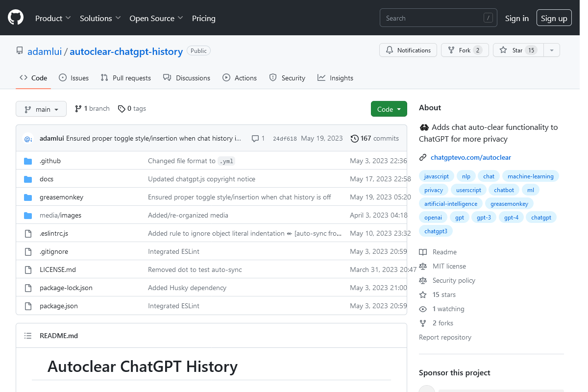Image resolution: width=588 pixels, height=392 pixels.
Task: Open the docs folder icon
Action: coord(28,178)
